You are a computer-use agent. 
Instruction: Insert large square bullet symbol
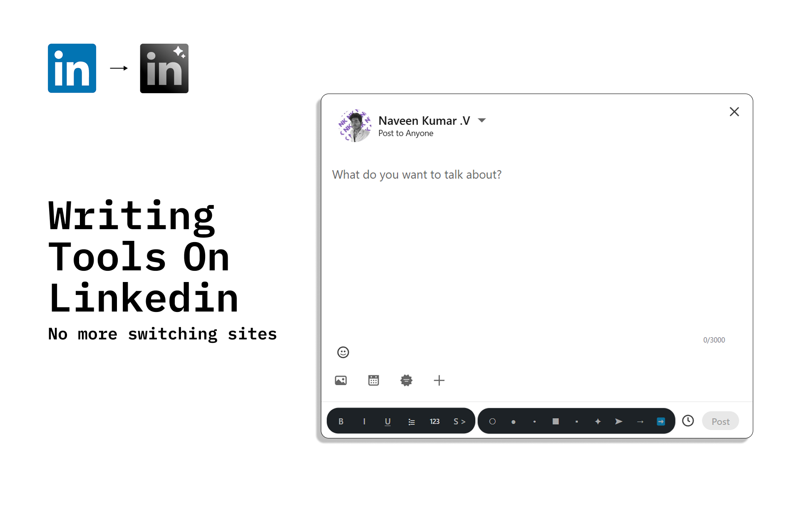coord(555,421)
